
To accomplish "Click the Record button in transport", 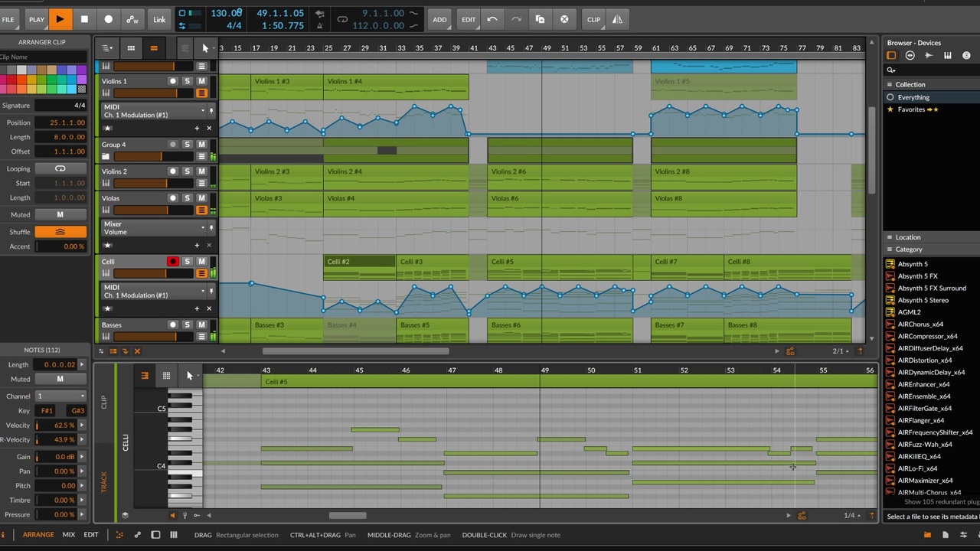I will click(x=108, y=19).
